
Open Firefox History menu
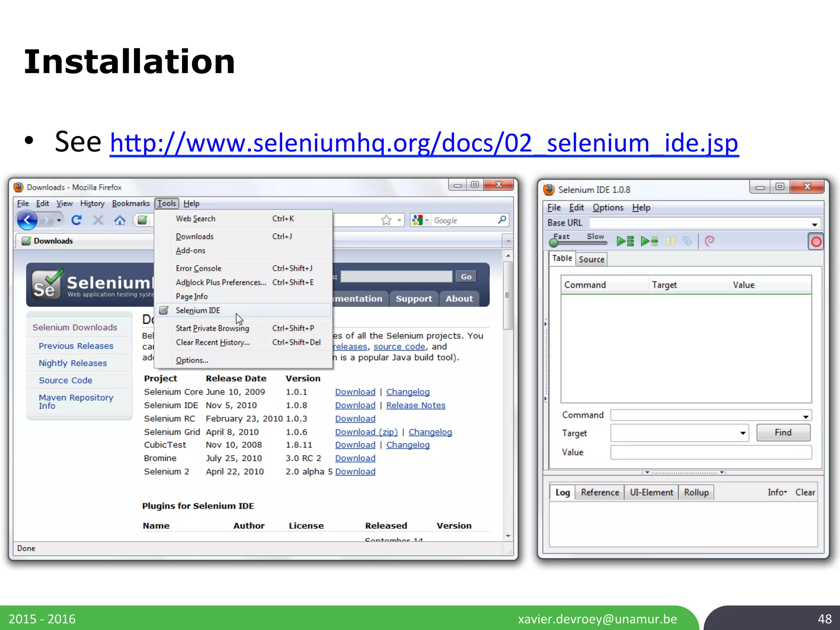click(x=92, y=203)
